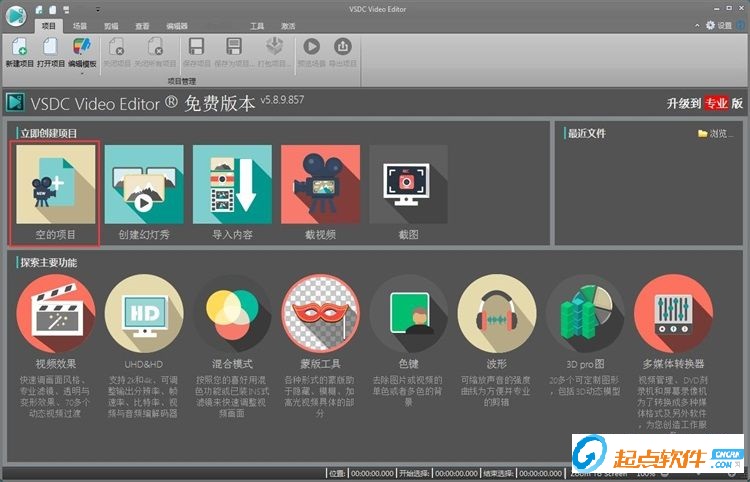Click the 位置 time value in status bar
Screen dimensions: 750x482
click(372, 473)
